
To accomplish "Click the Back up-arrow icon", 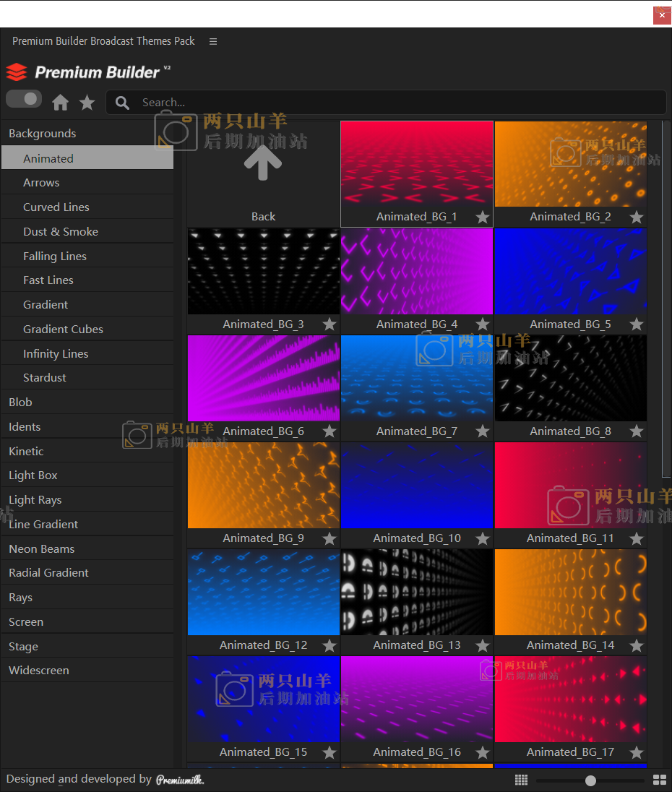I will 263,163.
